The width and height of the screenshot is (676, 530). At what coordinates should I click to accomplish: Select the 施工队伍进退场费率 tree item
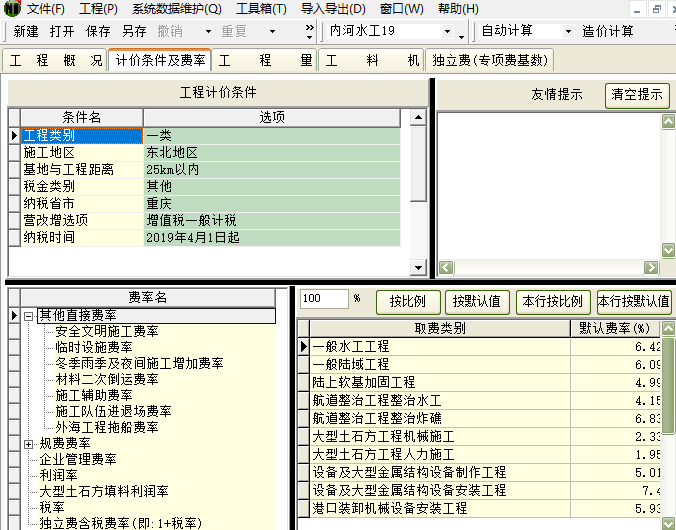pos(113,411)
